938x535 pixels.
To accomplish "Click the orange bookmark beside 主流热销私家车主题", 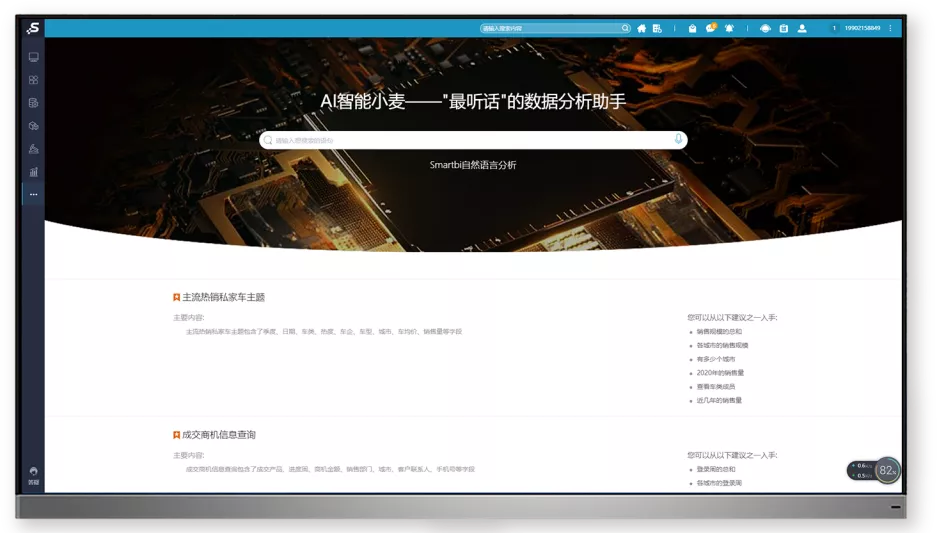I will pos(176,297).
